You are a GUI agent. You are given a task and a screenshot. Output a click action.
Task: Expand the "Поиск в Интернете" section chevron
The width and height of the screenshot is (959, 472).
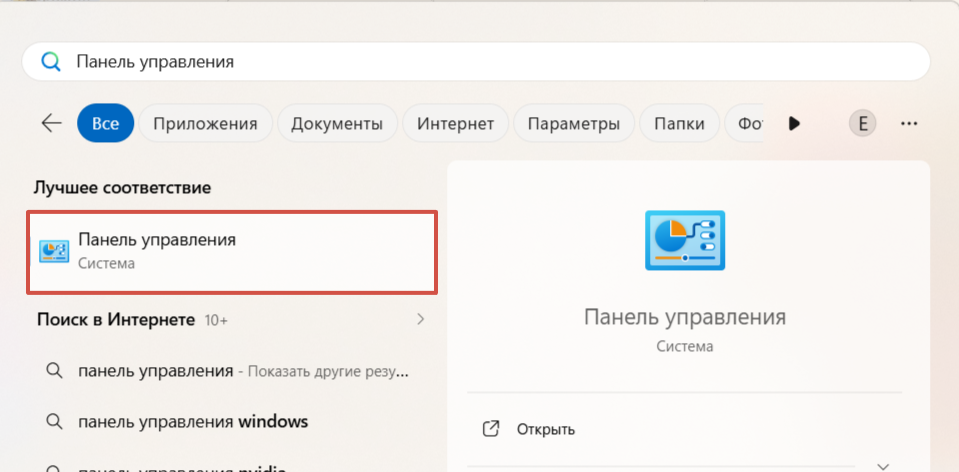420,319
